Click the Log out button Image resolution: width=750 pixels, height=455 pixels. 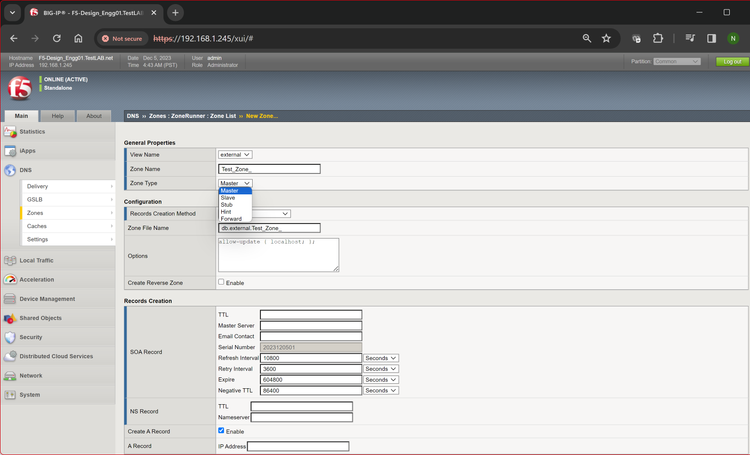(731, 61)
